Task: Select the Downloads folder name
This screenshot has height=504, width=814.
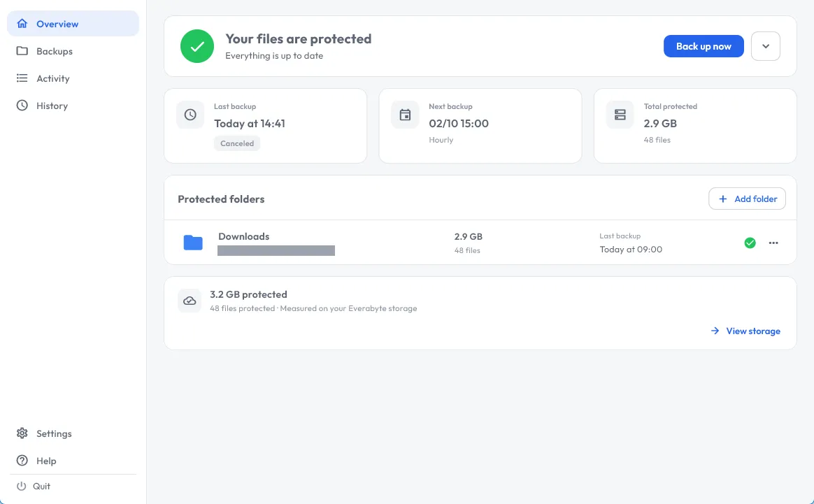Action: click(243, 236)
